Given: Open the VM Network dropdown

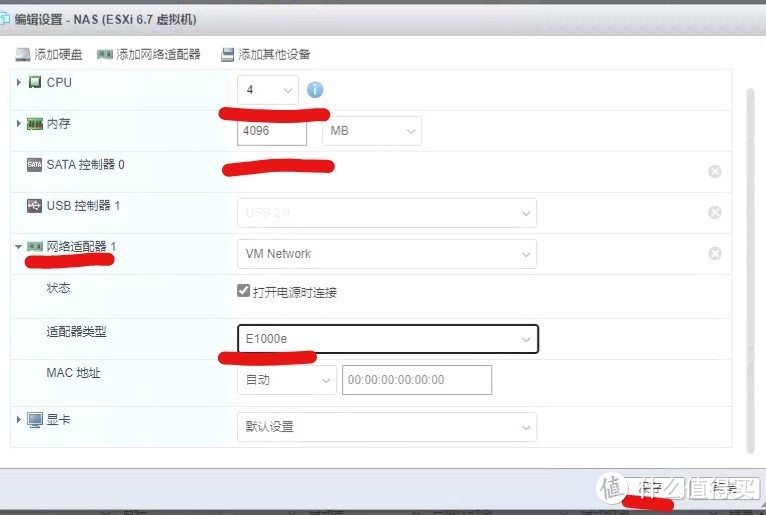Looking at the screenshot, I should (387, 254).
